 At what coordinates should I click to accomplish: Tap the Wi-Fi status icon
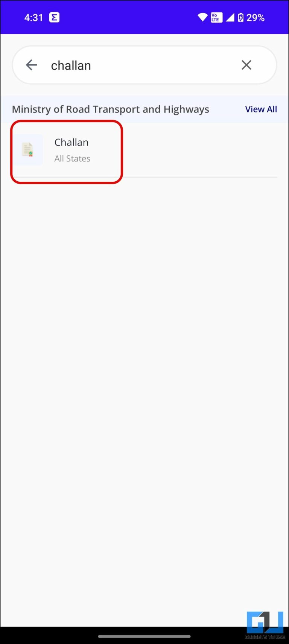(x=202, y=17)
